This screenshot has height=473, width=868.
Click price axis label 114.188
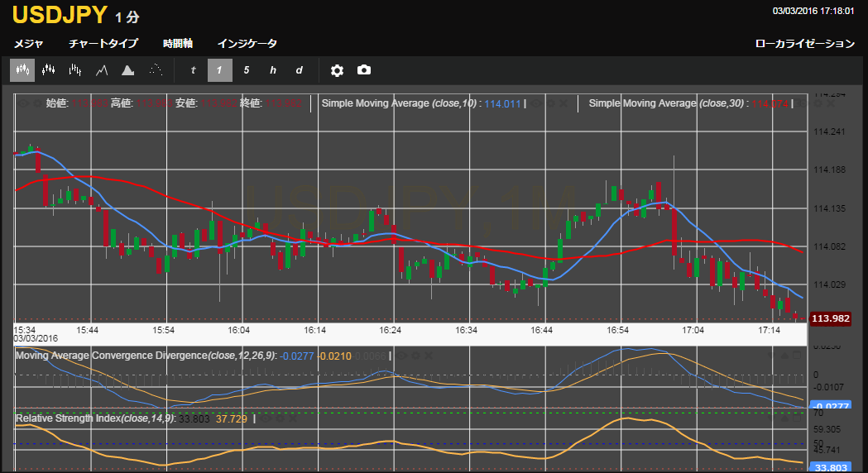point(830,170)
